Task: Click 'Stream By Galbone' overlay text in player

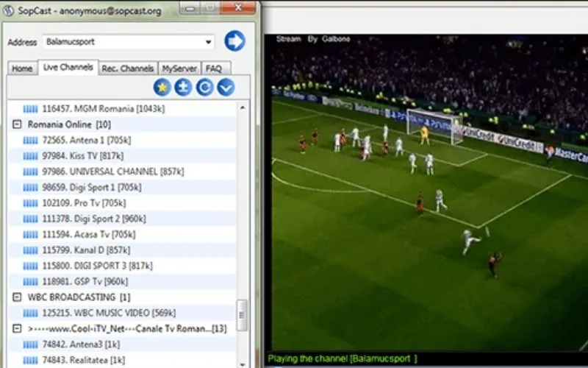Action: click(x=313, y=39)
